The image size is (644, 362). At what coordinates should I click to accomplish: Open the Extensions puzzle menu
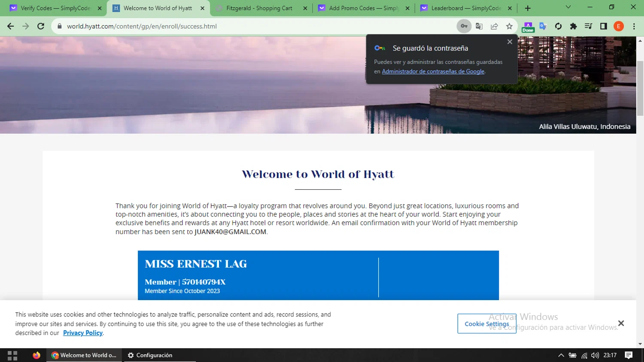click(x=573, y=26)
